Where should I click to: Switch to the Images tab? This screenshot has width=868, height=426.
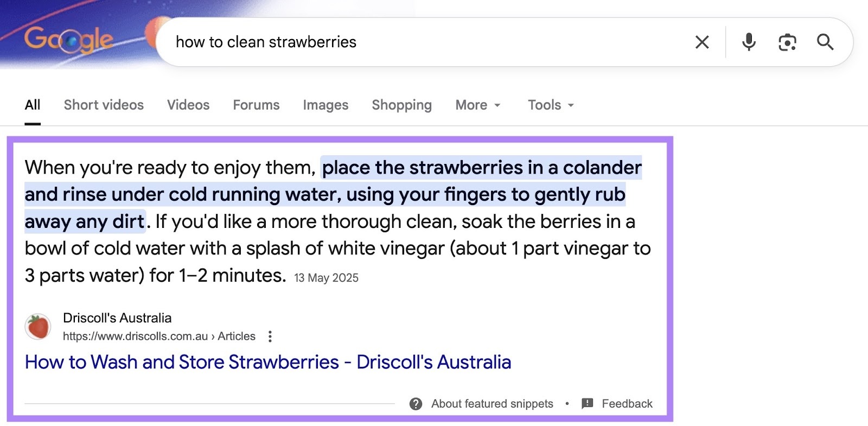pyautogui.click(x=325, y=105)
